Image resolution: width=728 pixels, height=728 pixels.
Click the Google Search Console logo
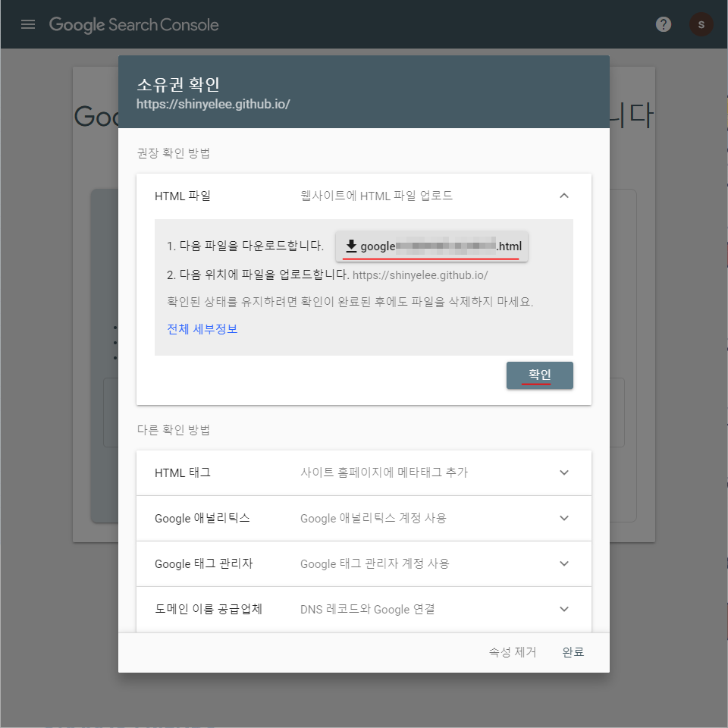133,24
